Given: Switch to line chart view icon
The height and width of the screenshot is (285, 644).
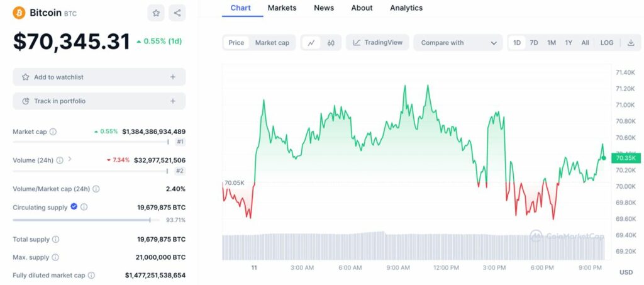Looking at the screenshot, I should [311, 43].
